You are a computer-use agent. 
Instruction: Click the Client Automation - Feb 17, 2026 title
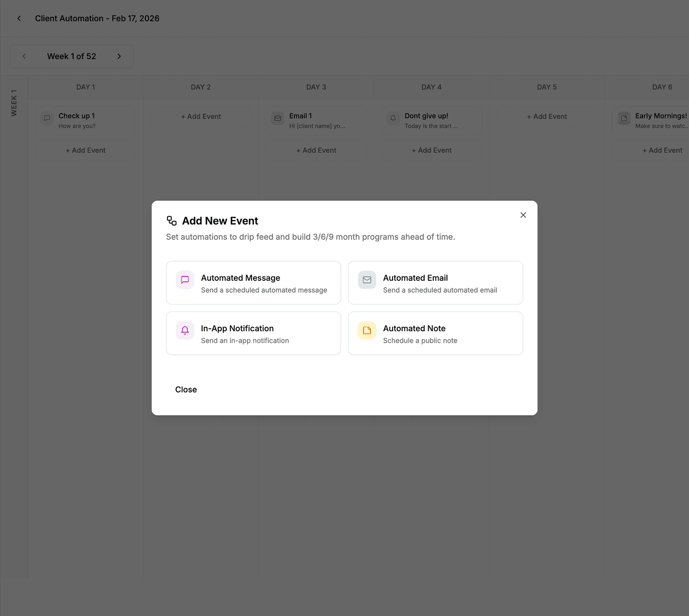[x=97, y=18]
